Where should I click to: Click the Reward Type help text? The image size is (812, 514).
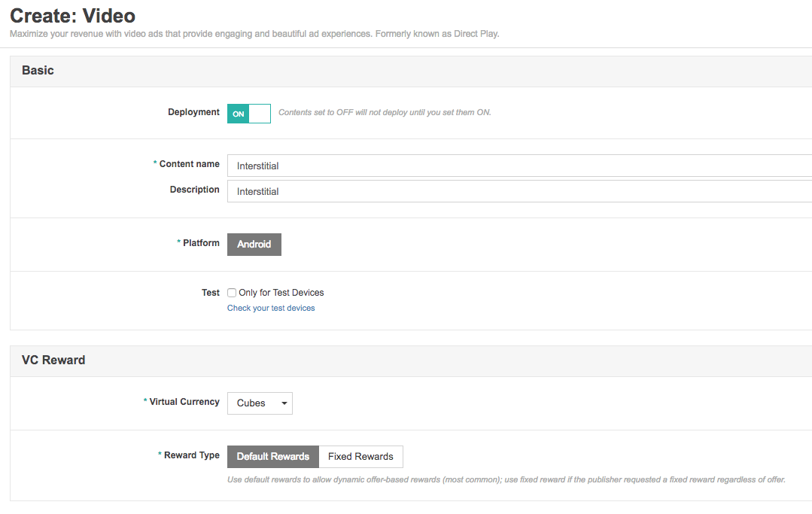506,480
